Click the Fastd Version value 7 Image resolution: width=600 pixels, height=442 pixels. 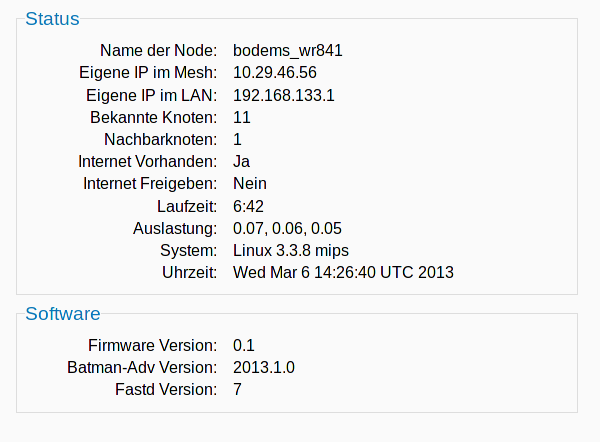tap(238, 389)
